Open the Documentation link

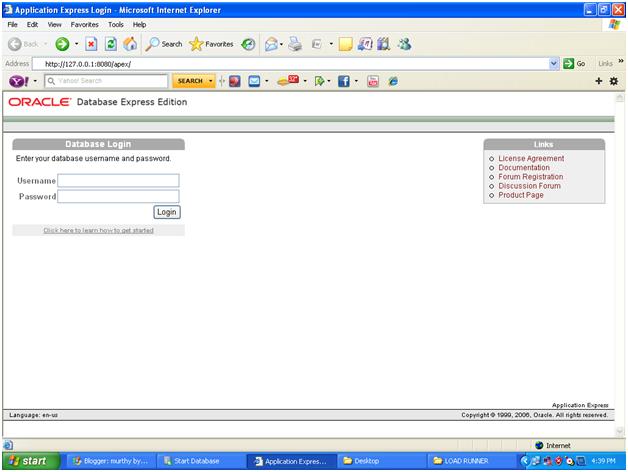(x=524, y=168)
